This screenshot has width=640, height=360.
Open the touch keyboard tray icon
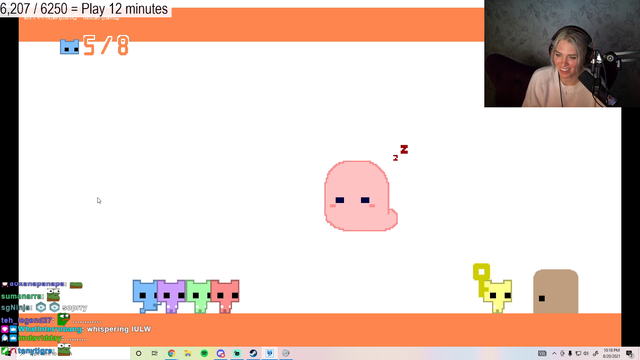(x=542, y=353)
